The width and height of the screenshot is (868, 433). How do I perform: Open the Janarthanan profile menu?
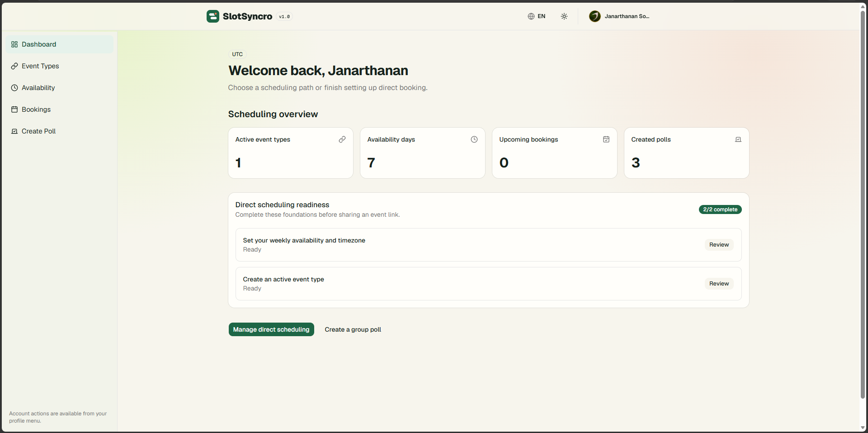coord(620,16)
